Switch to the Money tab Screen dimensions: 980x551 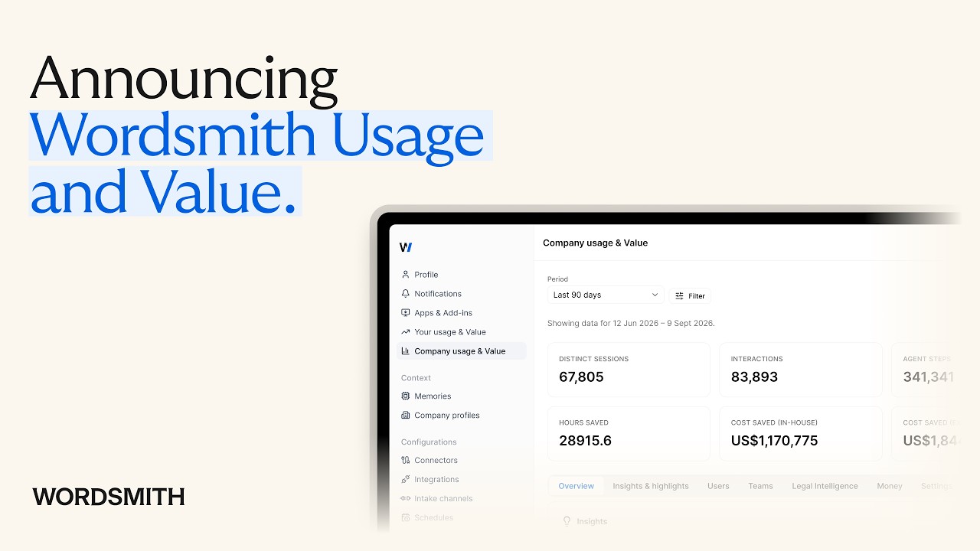point(890,486)
